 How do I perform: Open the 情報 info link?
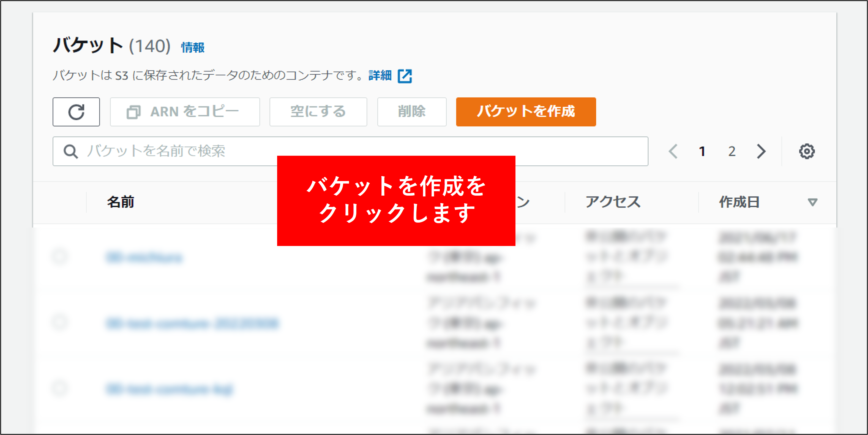tap(193, 48)
